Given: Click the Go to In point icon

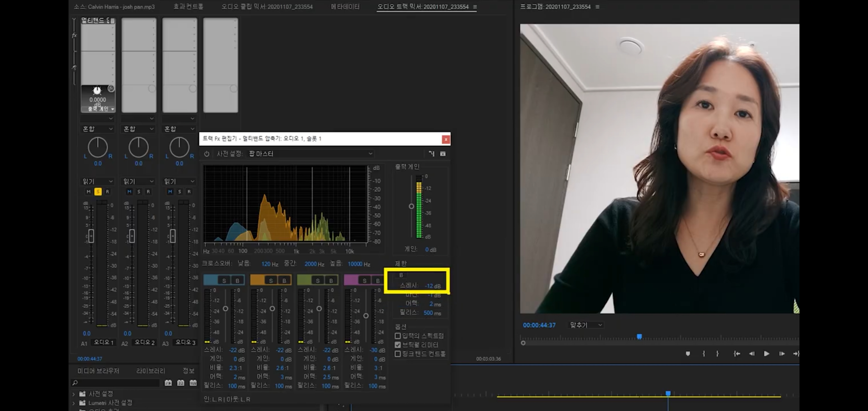Looking at the screenshot, I should click(x=737, y=353).
